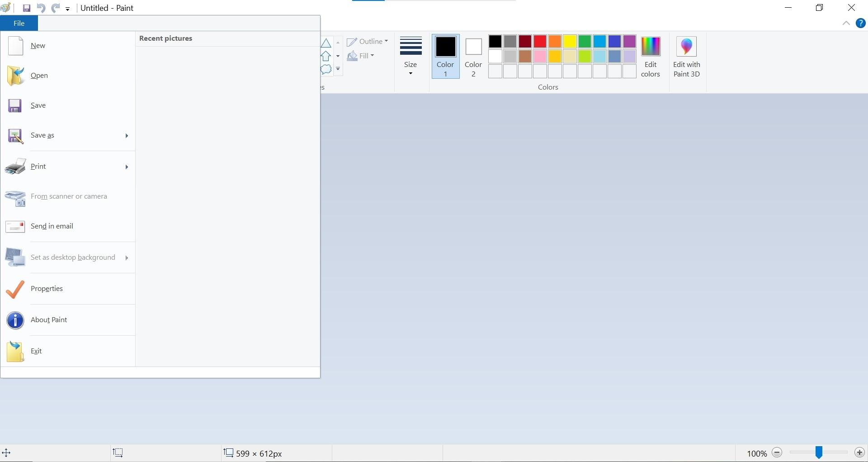Click the Undo arrow in title bar
868x462 pixels.
[41, 8]
